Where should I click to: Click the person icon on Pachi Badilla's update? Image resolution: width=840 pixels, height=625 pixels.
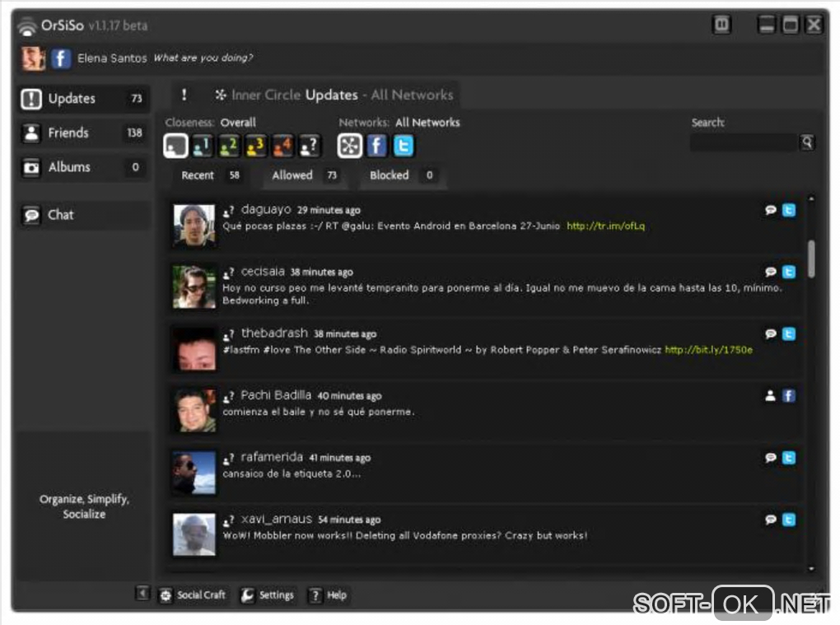click(770, 396)
